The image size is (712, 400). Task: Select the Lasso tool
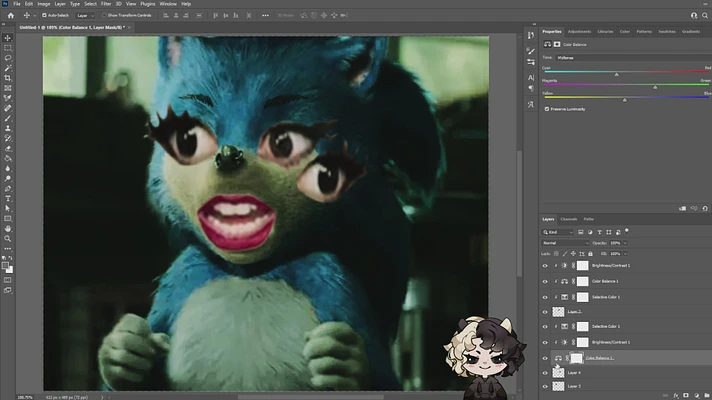(x=8, y=58)
